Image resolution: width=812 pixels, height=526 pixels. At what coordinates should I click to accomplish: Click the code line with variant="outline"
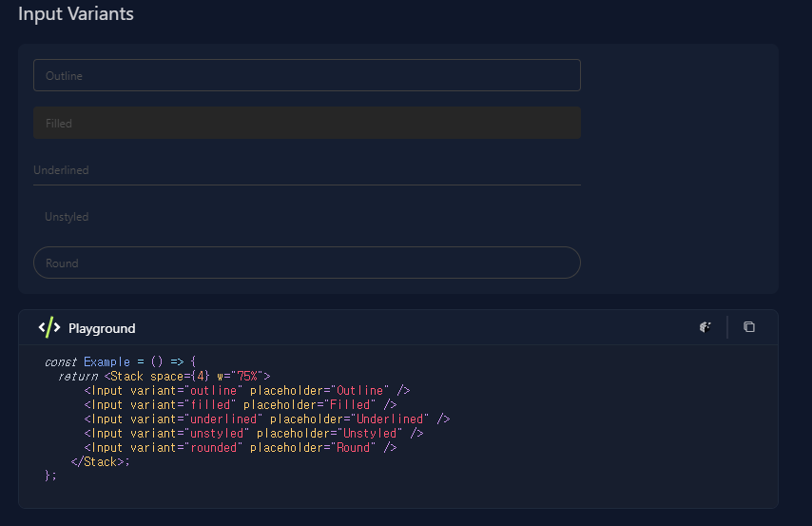pos(247,390)
